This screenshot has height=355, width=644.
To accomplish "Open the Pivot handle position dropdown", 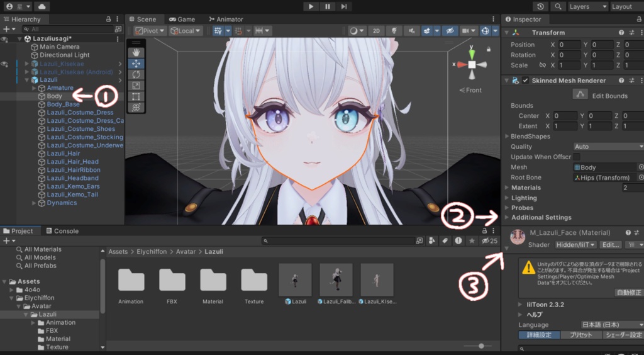I will pyautogui.click(x=150, y=31).
